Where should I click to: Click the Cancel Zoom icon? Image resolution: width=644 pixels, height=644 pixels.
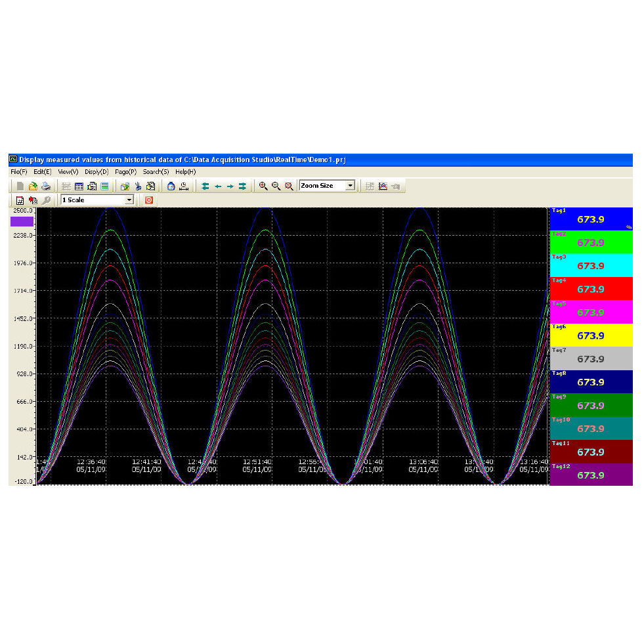pos(289,186)
